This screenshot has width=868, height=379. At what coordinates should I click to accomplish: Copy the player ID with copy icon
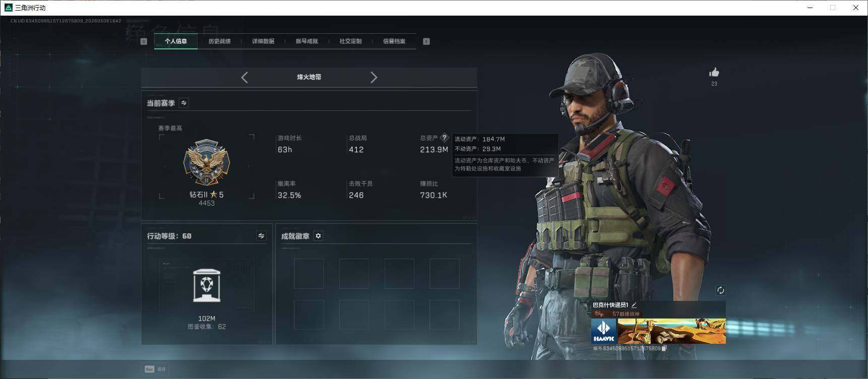[x=664, y=348]
